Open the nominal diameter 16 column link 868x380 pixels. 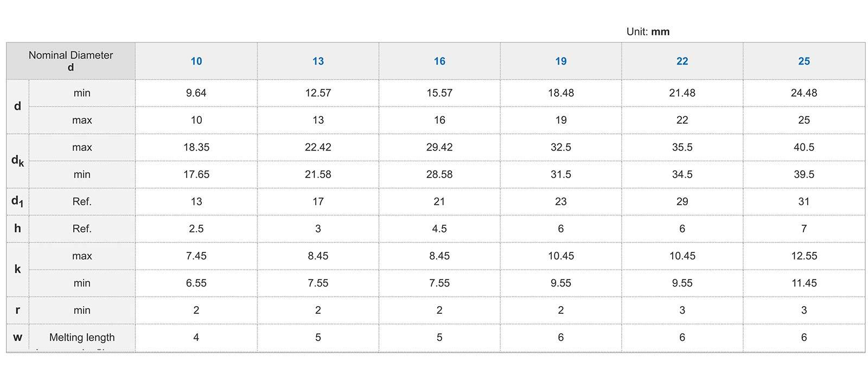[439, 61]
